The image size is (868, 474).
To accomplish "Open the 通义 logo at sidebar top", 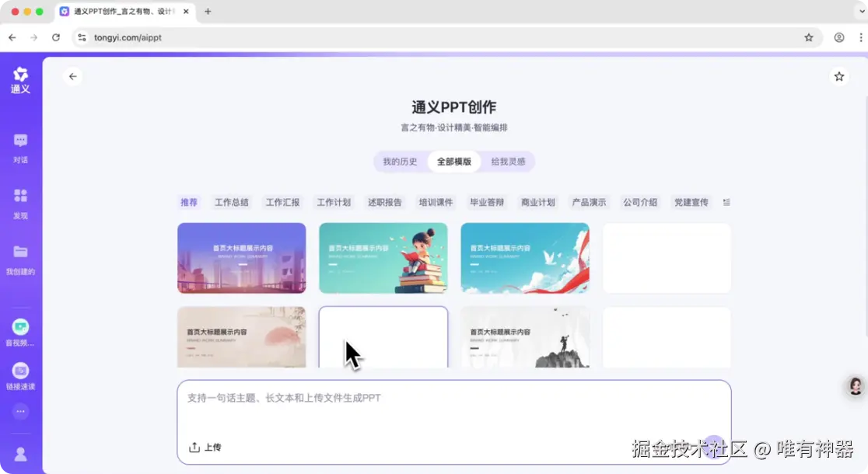I will pyautogui.click(x=20, y=78).
